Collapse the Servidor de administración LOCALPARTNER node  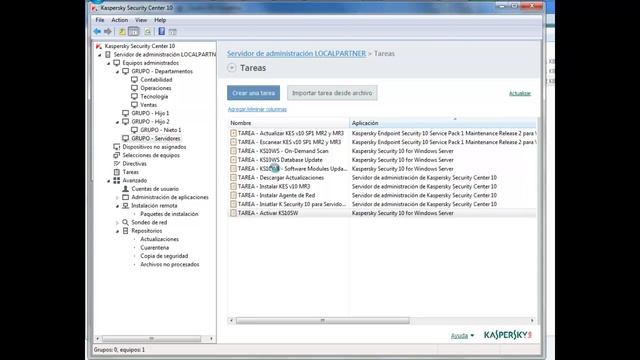click(100, 55)
